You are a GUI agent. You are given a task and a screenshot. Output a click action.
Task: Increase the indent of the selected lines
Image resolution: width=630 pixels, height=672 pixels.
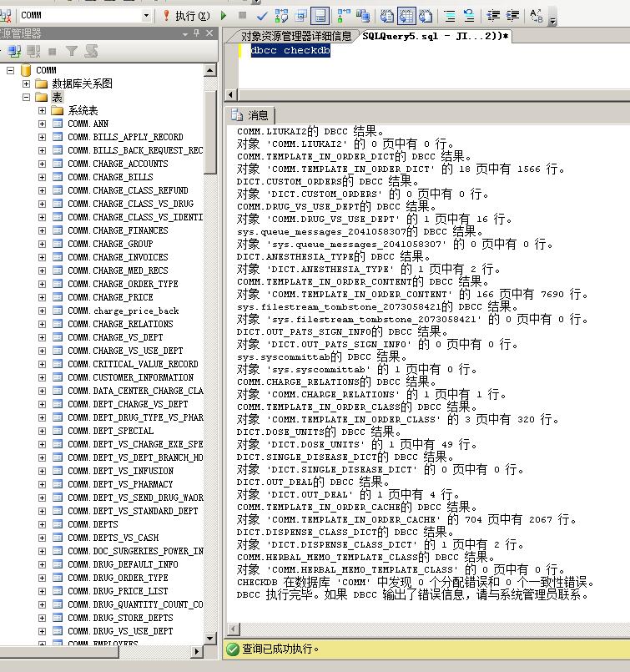coord(512,16)
